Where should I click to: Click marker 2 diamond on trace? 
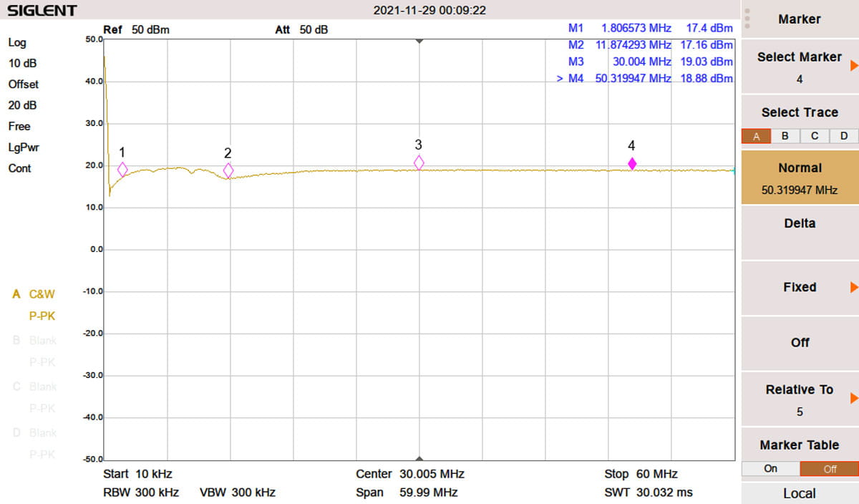(228, 170)
